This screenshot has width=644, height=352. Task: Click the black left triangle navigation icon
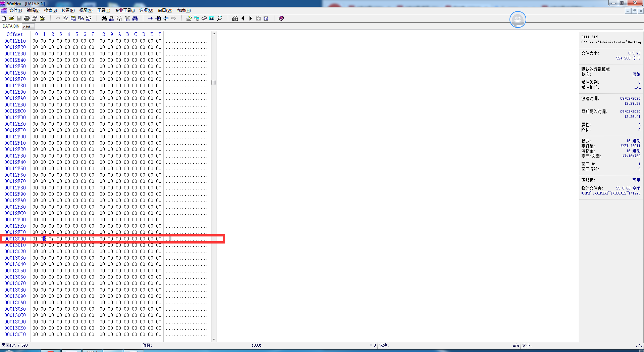coord(243,18)
